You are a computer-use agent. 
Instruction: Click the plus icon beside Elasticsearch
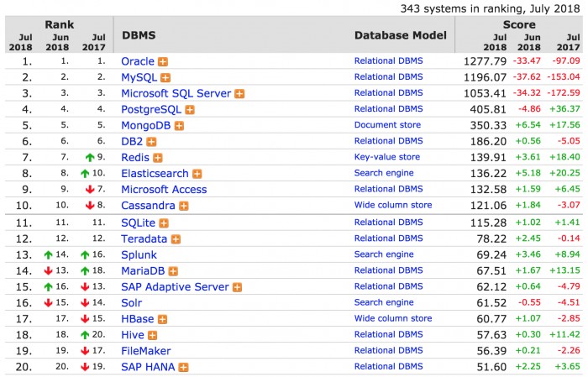click(197, 174)
